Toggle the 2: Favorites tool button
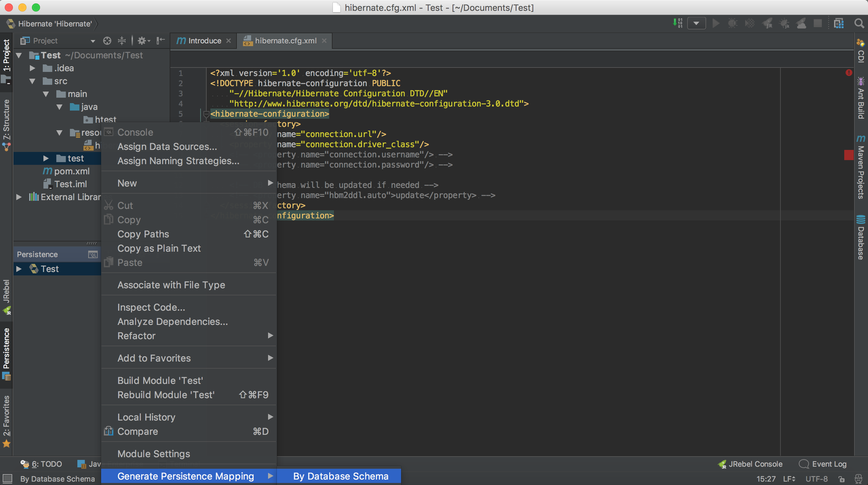The image size is (868, 485). [x=6, y=421]
